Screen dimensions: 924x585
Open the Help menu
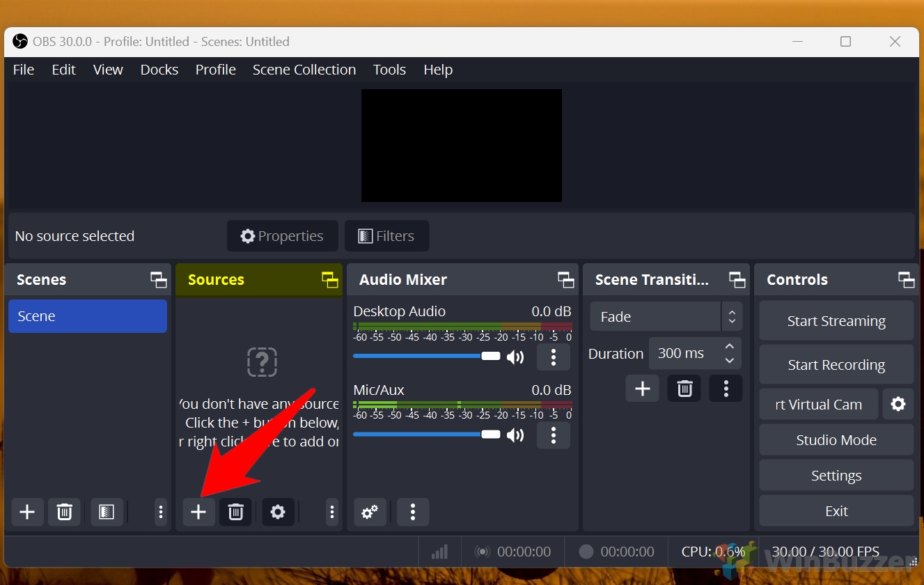pyautogui.click(x=438, y=70)
